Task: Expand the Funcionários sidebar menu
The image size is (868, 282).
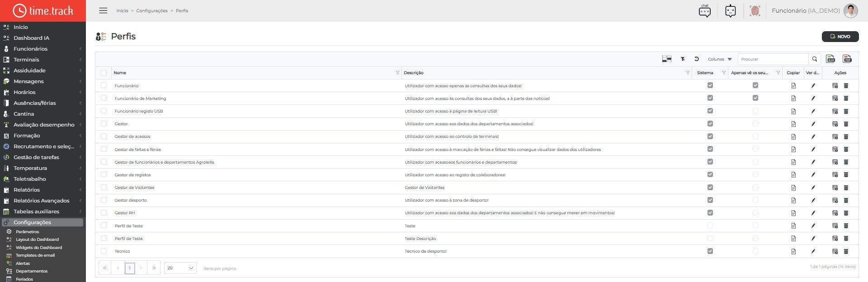Action: pyautogui.click(x=43, y=49)
